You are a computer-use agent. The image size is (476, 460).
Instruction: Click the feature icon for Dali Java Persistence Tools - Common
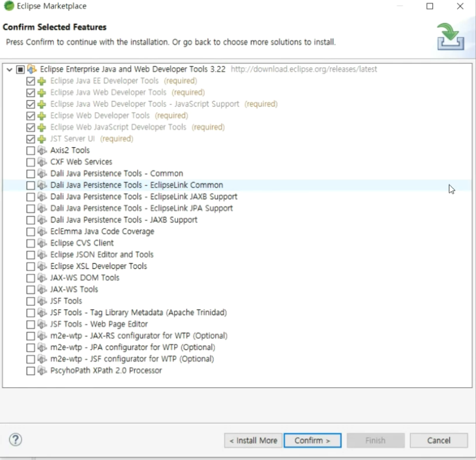(x=42, y=173)
